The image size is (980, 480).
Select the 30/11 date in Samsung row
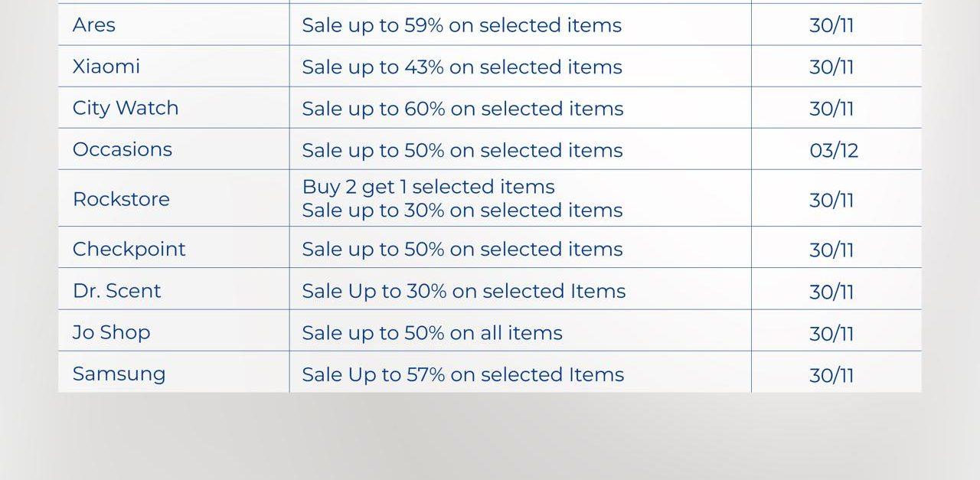831,375
